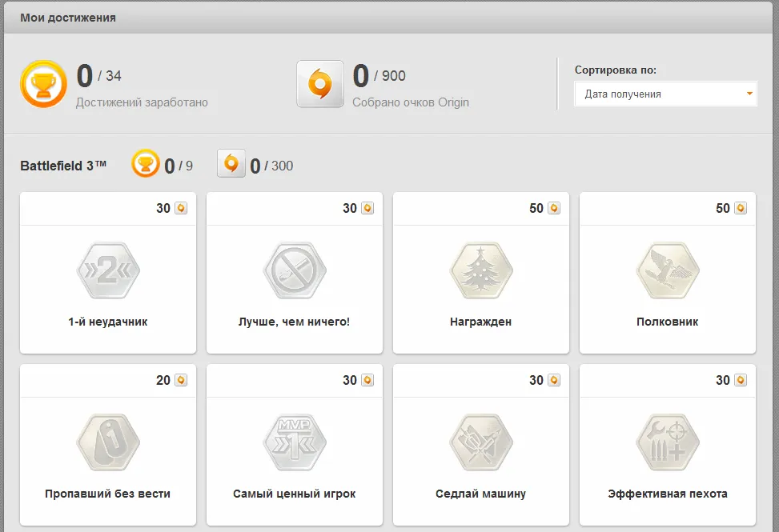This screenshot has height=532, width=779.
Task: Click the »2« badge for 1-й неудачник
Action: click(x=108, y=270)
